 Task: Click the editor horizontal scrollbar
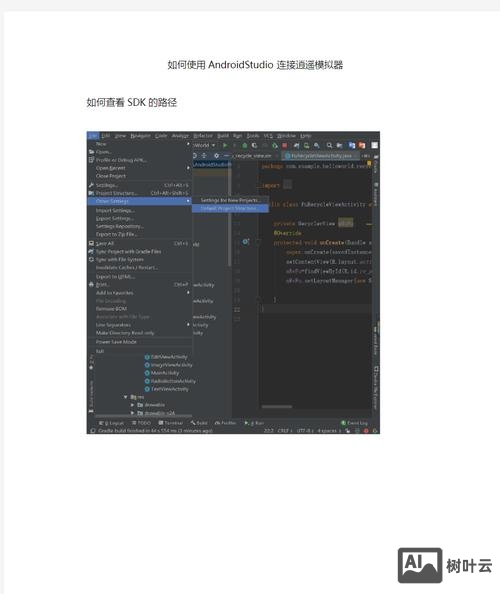[277, 407]
